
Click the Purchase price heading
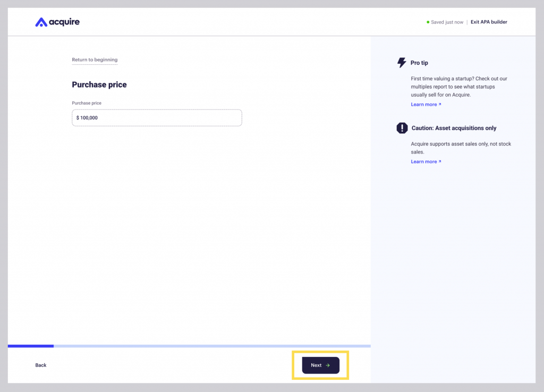[99, 84]
